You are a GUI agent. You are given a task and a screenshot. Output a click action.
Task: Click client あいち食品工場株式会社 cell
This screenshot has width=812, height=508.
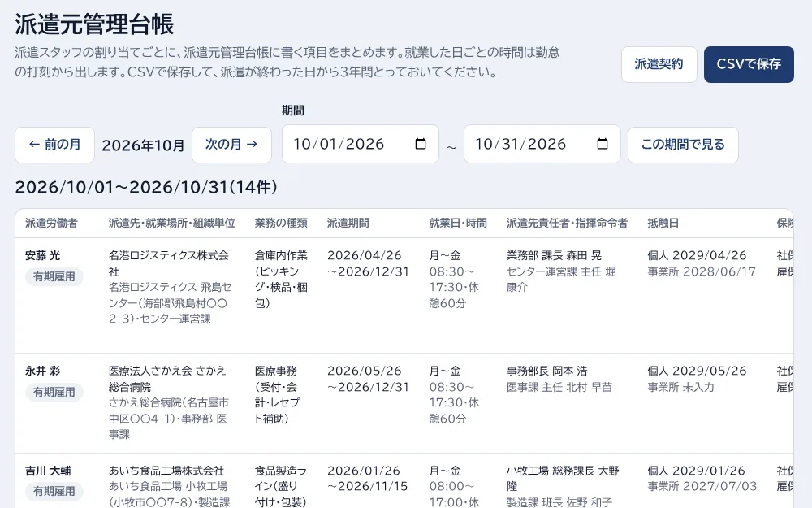tap(166, 471)
